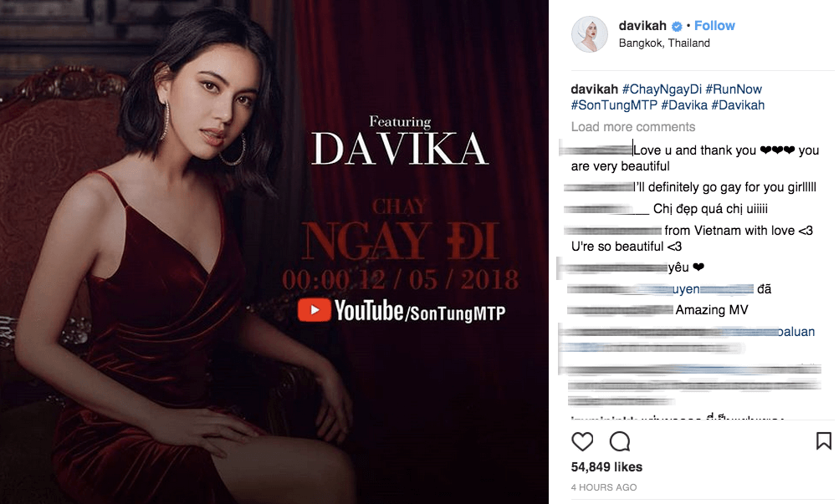839x504 pixels.
Task: Expand Load more comments
Action: click(633, 127)
